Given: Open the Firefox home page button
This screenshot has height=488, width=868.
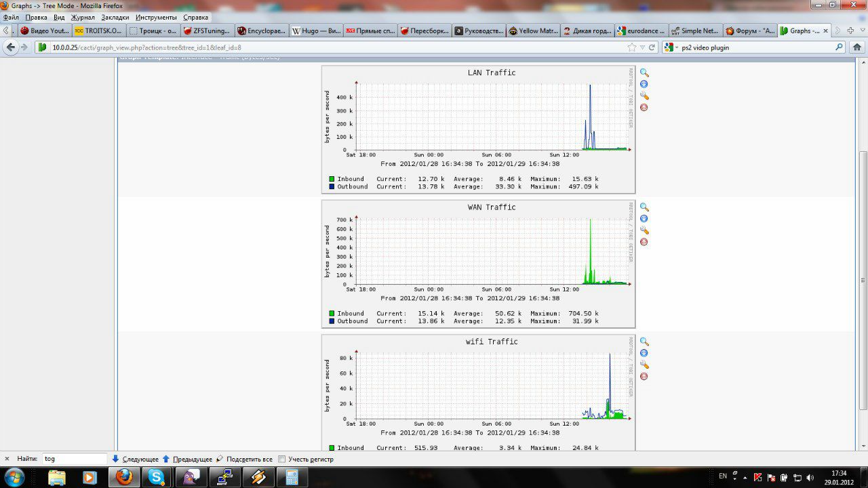Looking at the screenshot, I should tap(857, 47).
